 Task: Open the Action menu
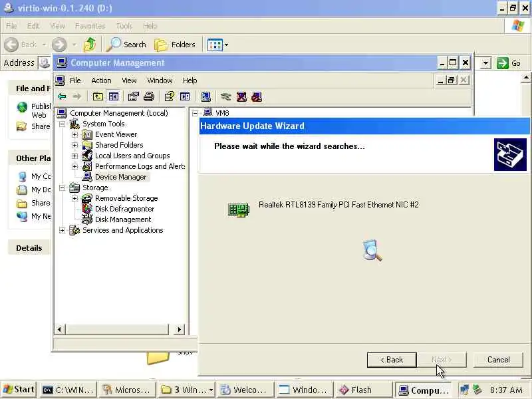tap(101, 80)
